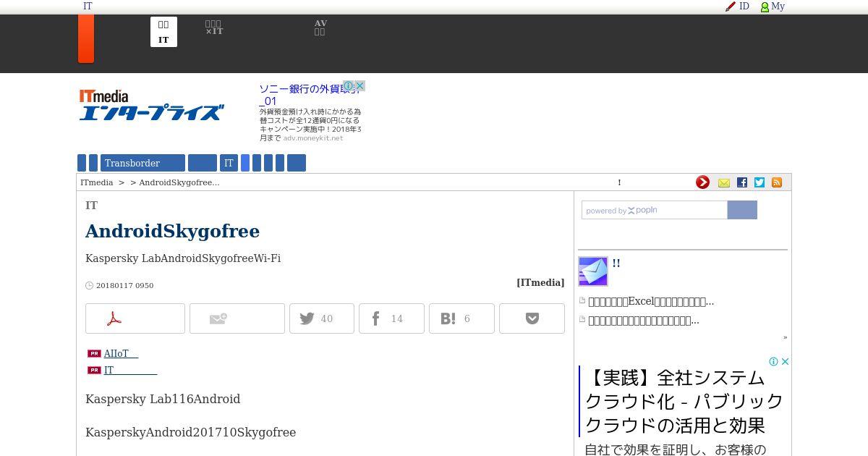The width and height of the screenshot is (868, 456).
Task: Open the cloud system ad in sidebar
Action: [684, 402]
